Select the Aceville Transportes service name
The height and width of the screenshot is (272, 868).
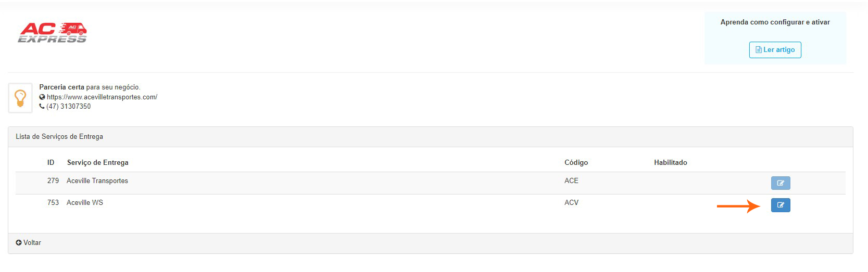(97, 181)
